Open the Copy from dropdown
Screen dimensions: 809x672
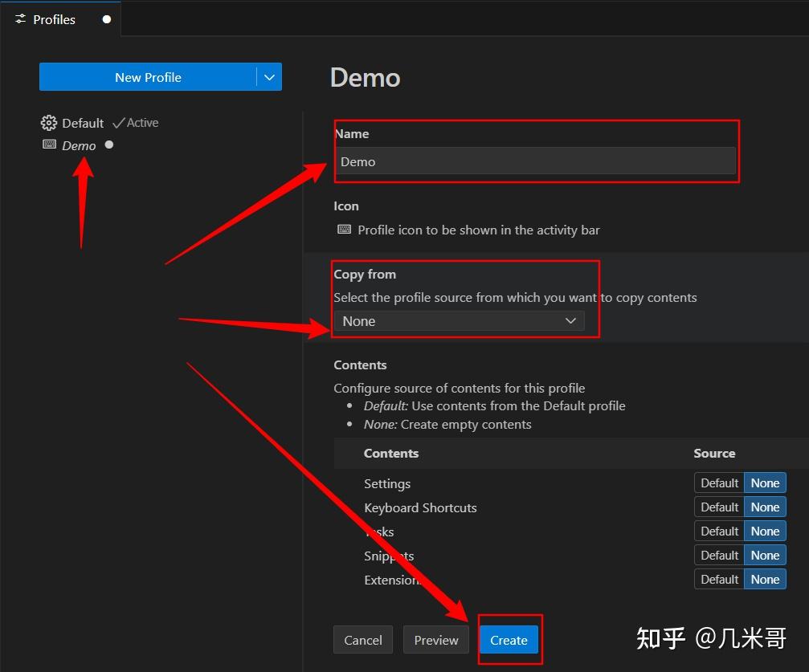(458, 320)
